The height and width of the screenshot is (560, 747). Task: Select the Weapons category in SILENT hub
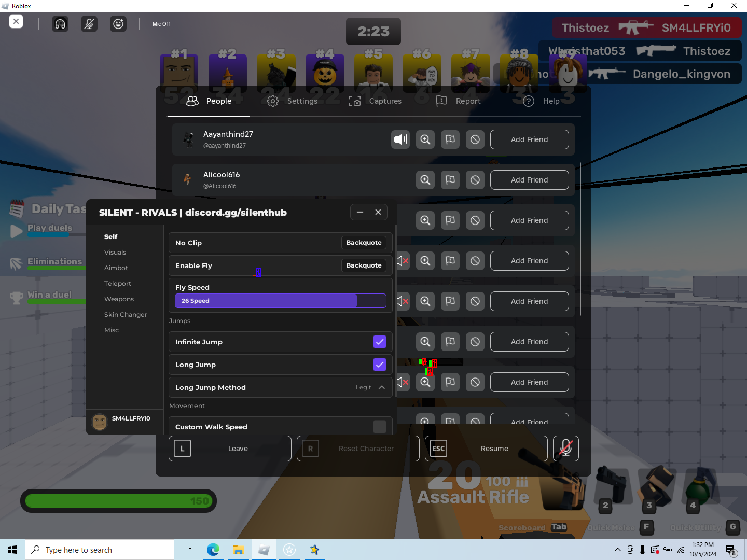click(x=119, y=299)
